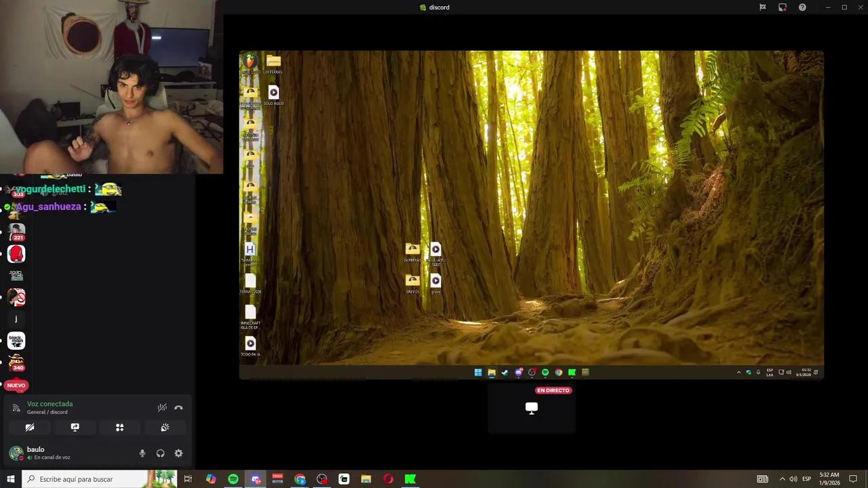The height and width of the screenshot is (488, 868).
Task: Click Windows Start button on the taskbar
Action: [10, 479]
